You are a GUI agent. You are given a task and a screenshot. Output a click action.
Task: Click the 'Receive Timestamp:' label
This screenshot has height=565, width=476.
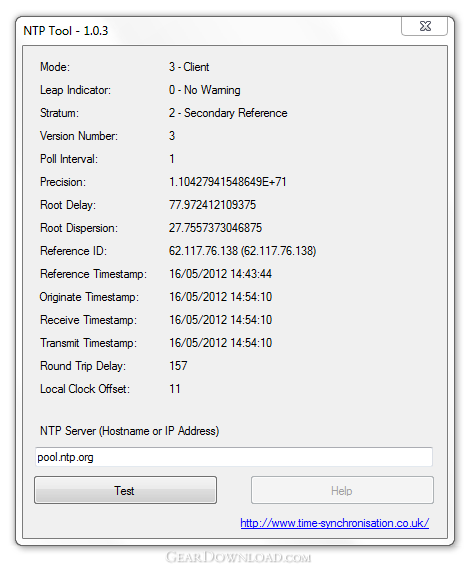[x=88, y=320]
